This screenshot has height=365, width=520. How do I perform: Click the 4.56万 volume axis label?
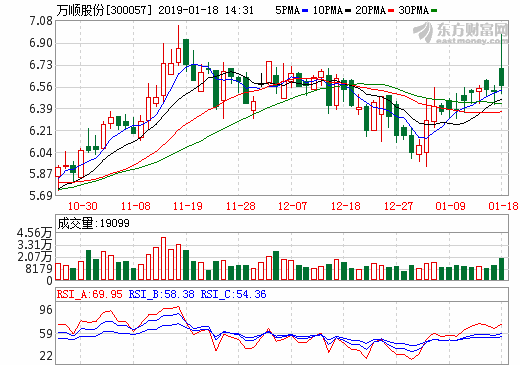(x=34, y=233)
